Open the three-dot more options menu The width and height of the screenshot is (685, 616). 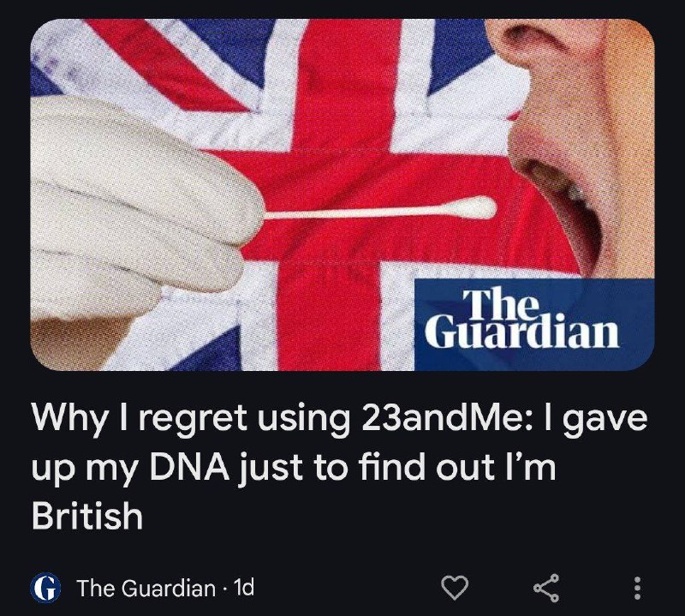pos(637,589)
